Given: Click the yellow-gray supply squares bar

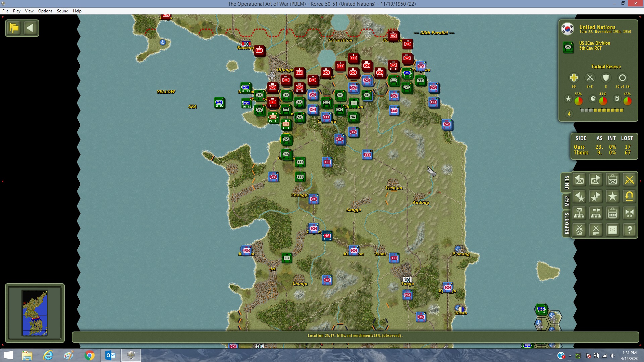Looking at the screenshot, I should point(602,110).
